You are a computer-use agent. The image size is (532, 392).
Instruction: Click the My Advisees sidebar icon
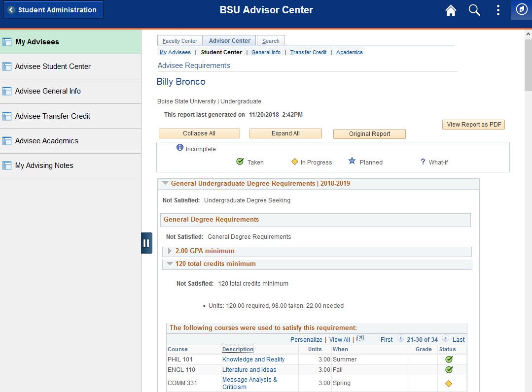click(7, 42)
